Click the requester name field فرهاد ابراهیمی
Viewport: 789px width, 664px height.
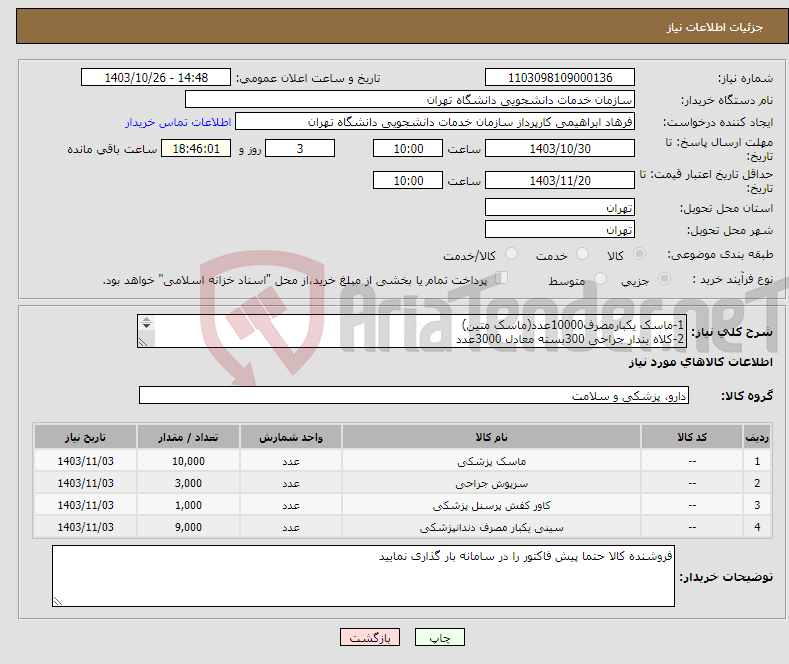[x=435, y=122]
